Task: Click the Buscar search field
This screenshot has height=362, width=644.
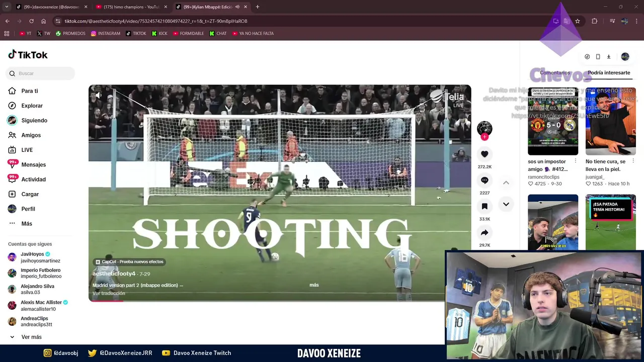Action: [40, 73]
